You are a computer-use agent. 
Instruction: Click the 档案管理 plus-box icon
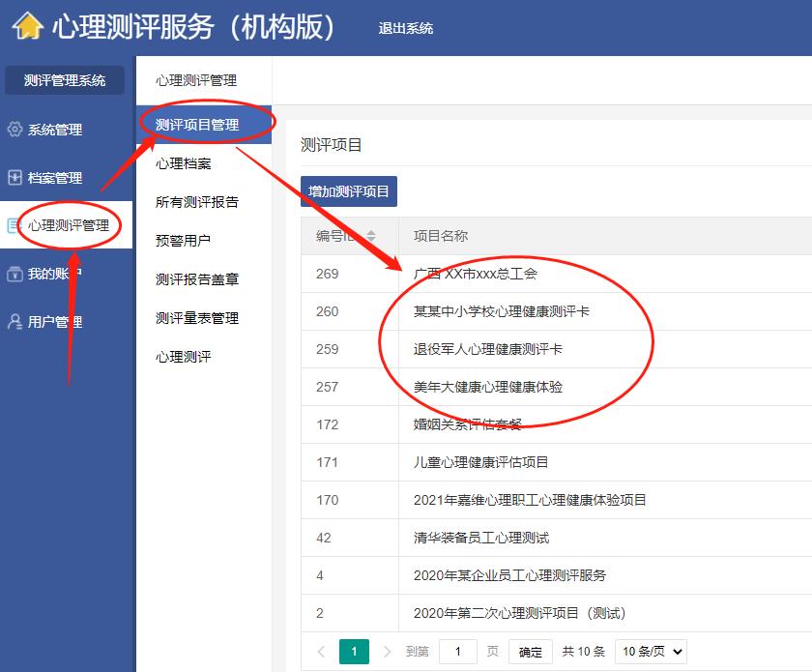point(14,178)
